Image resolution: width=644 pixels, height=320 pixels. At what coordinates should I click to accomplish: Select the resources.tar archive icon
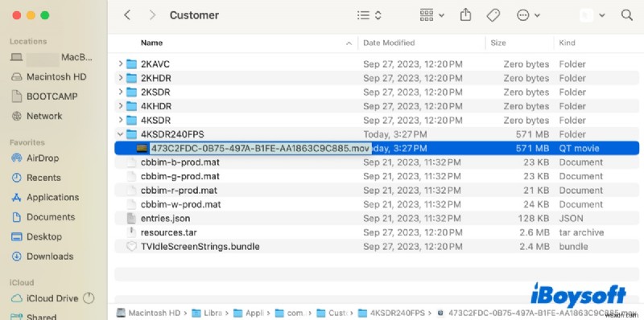131,232
